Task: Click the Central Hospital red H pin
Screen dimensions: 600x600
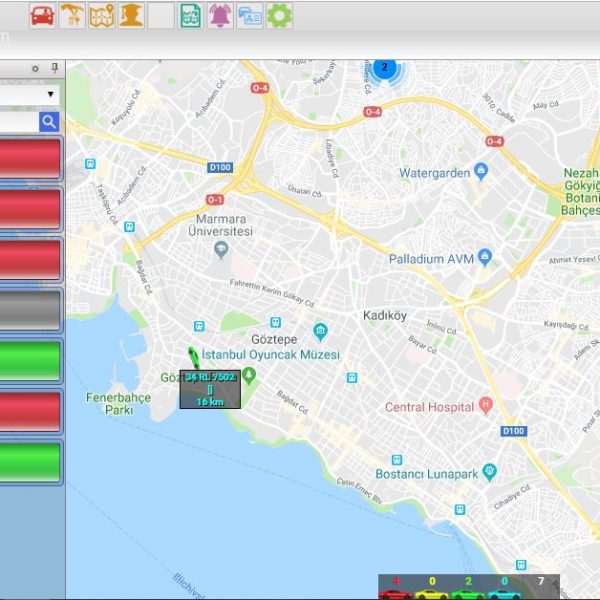Action: 485,405
